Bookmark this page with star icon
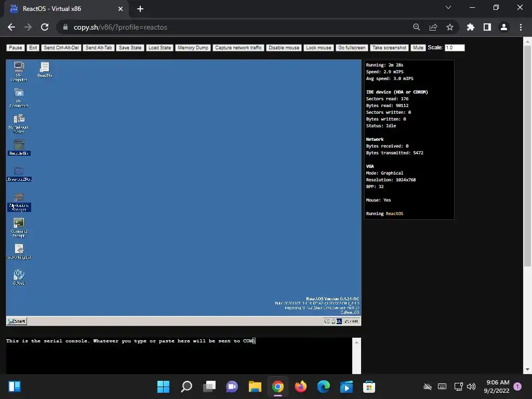The image size is (532, 399). click(x=450, y=27)
